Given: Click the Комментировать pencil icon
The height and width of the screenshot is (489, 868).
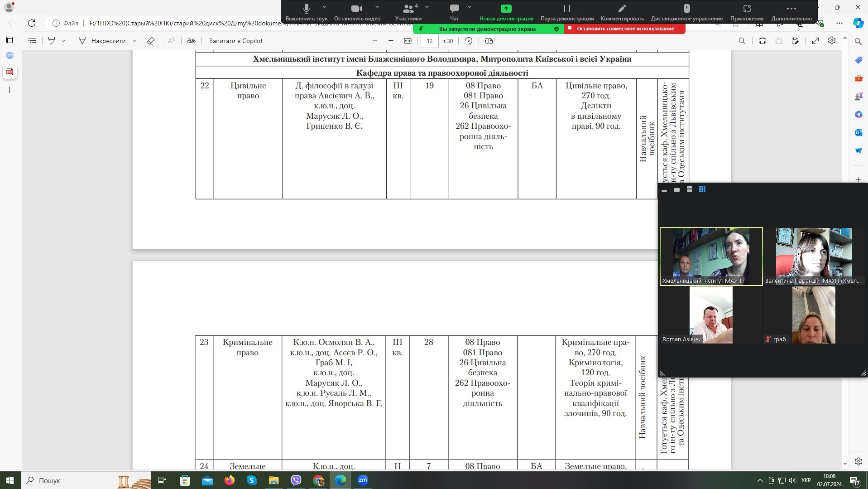Looking at the screenshot, I should point(622,12).
